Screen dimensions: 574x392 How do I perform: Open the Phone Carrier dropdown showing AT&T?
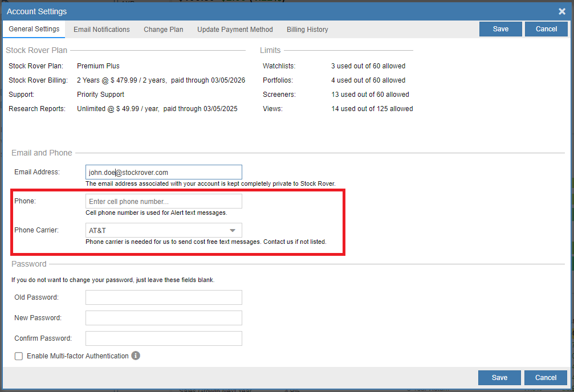pos(164,230)
